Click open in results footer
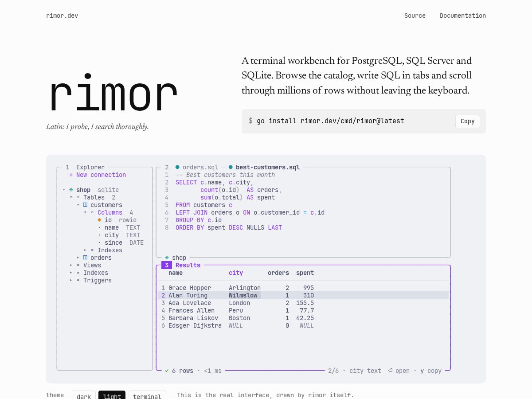 (403, 371)
